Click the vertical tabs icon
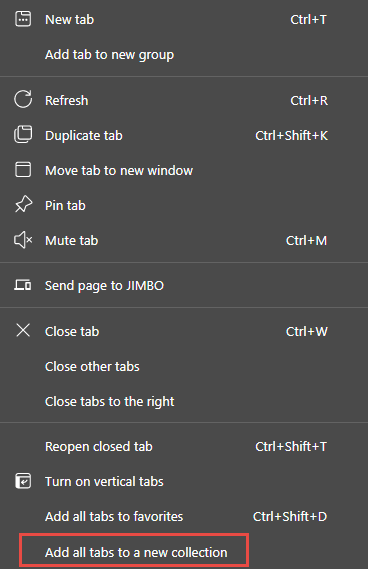The height and width of the screenshot is (569, 368). click(x=23, y=482)
